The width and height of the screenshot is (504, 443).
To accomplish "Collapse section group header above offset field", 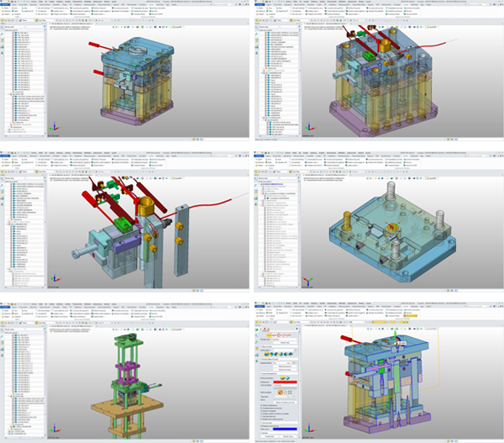I will [279, 359].
